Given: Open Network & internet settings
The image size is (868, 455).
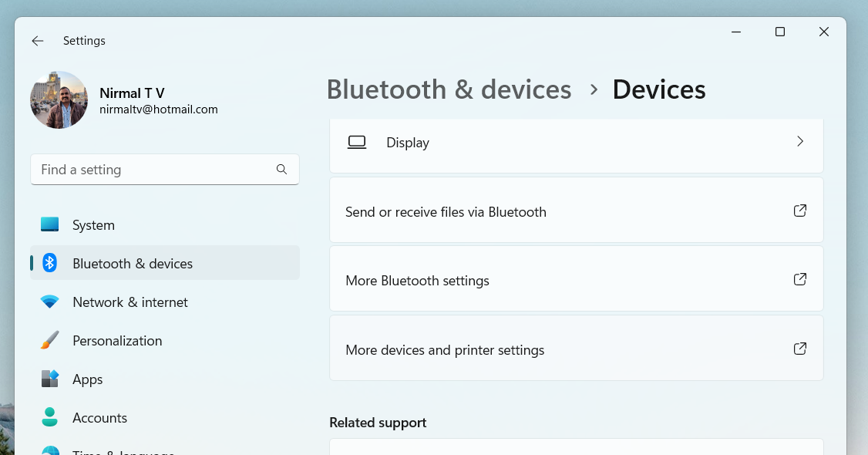Looking at the screenshot, I should tap(165, 302).
